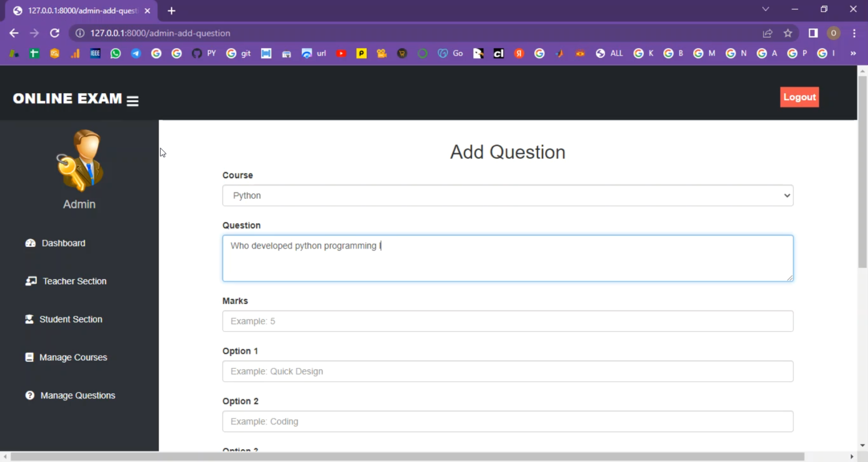Open the WhatsApp bookmark
The width and height of the screenshot is (868, 462).
116,53
